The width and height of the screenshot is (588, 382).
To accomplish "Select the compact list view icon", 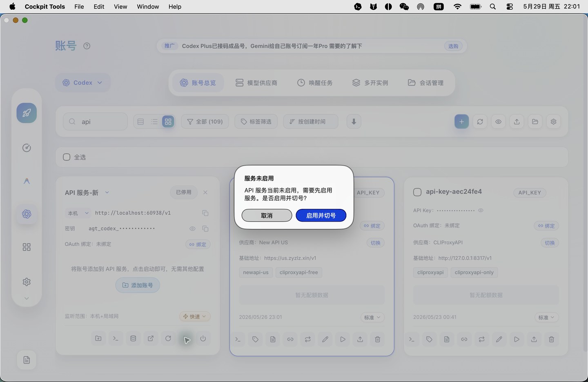I will coord(154,122).
